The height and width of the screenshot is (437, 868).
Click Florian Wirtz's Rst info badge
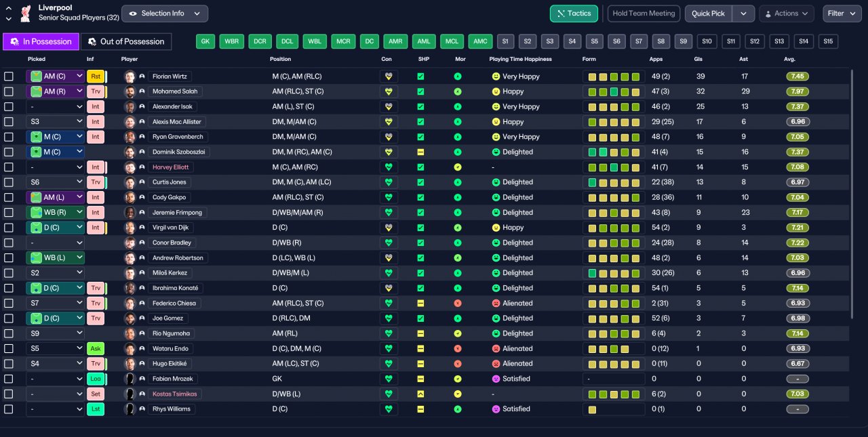[x=96, y=77]
